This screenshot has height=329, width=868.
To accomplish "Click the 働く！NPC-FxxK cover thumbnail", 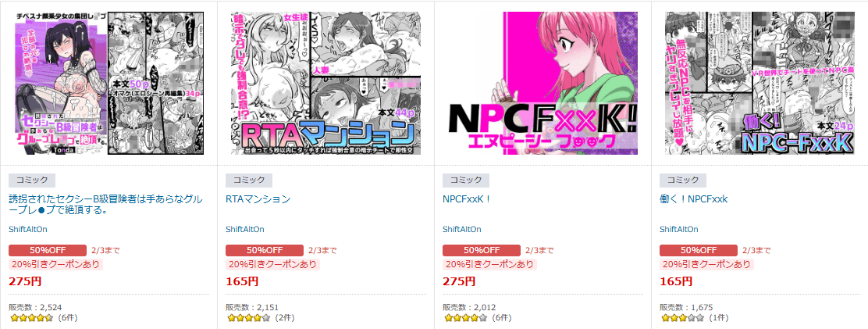I will pyautogui.click(x=759, y=83).
